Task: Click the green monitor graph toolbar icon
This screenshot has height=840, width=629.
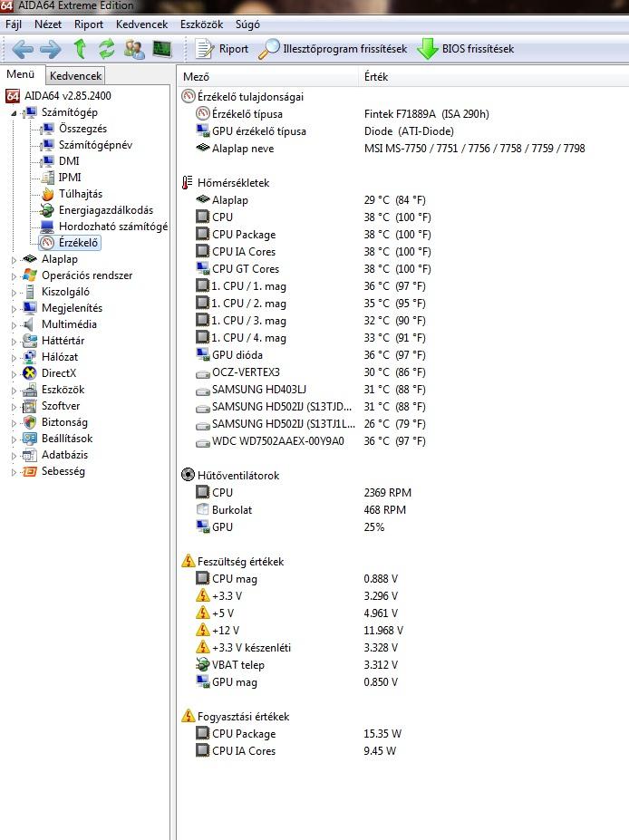Action: coord(162,49)
